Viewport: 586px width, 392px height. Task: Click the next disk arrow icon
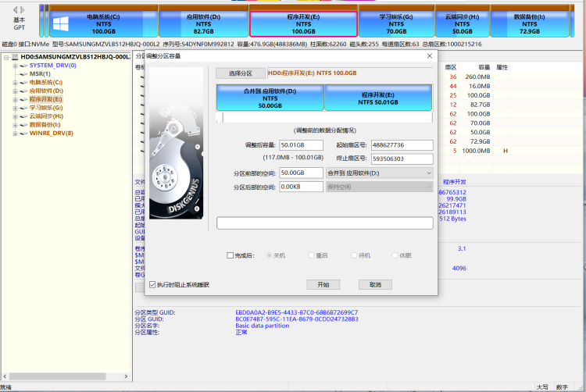coord(23,10)
